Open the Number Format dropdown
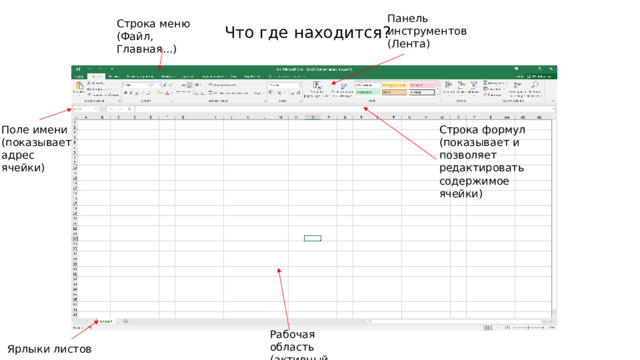 284,85
